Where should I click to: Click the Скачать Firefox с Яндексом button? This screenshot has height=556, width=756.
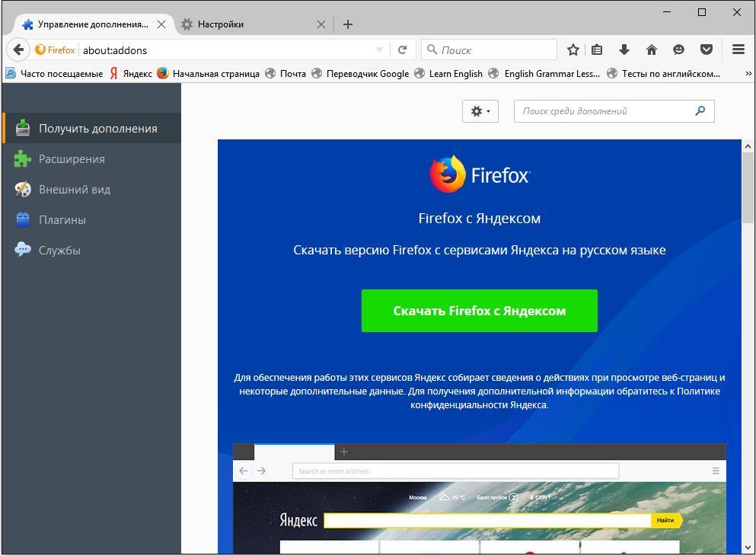coord(479,311)
